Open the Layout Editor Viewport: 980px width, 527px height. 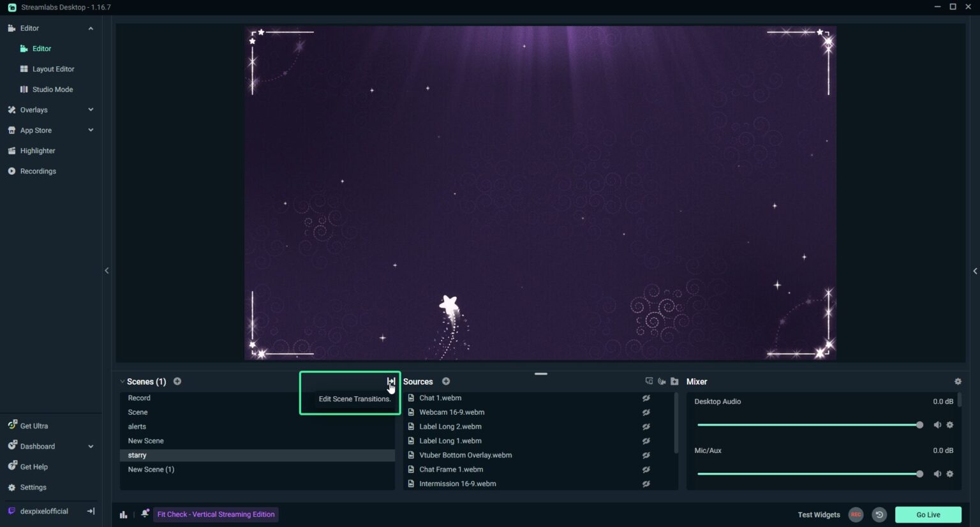click(53, 69)
